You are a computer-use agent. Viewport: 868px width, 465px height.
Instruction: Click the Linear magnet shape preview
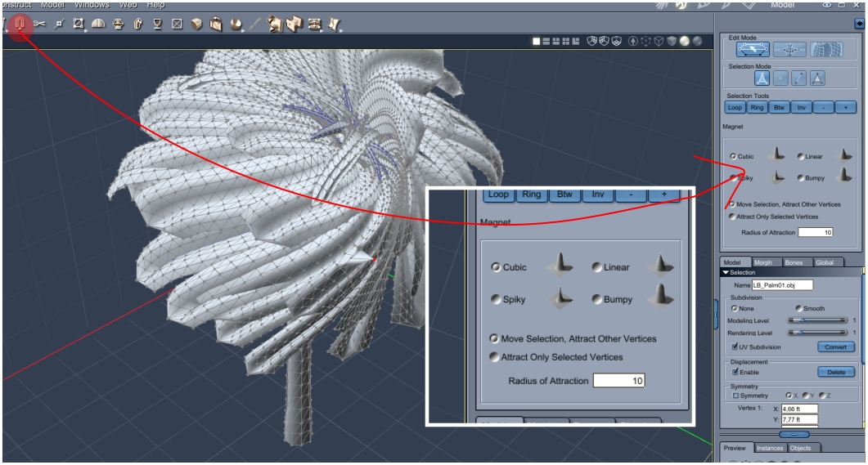[845, 154]
